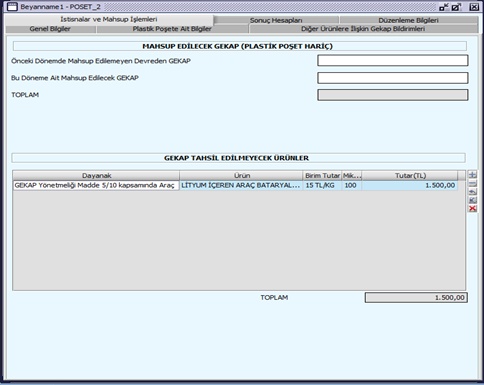Click the 1.500,00 amount cell in row
The height and width of the screenshot is (385, 484).
410,186
